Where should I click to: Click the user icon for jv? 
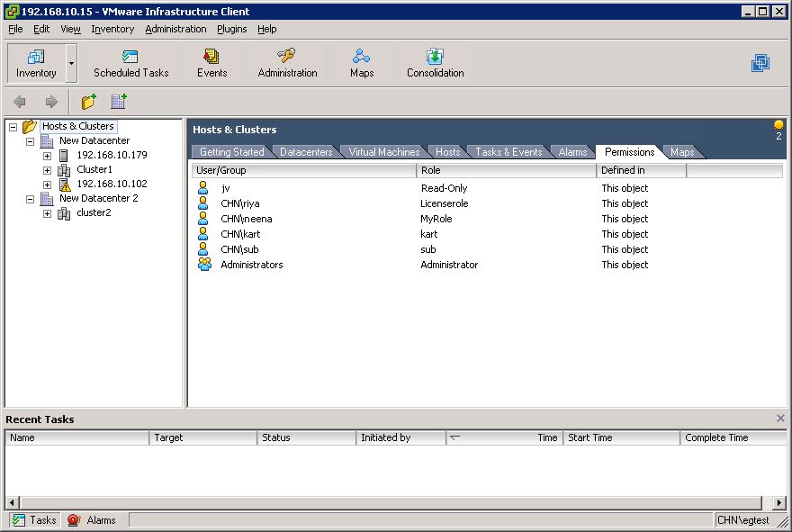pyautogui.click(x=203, y=188)
